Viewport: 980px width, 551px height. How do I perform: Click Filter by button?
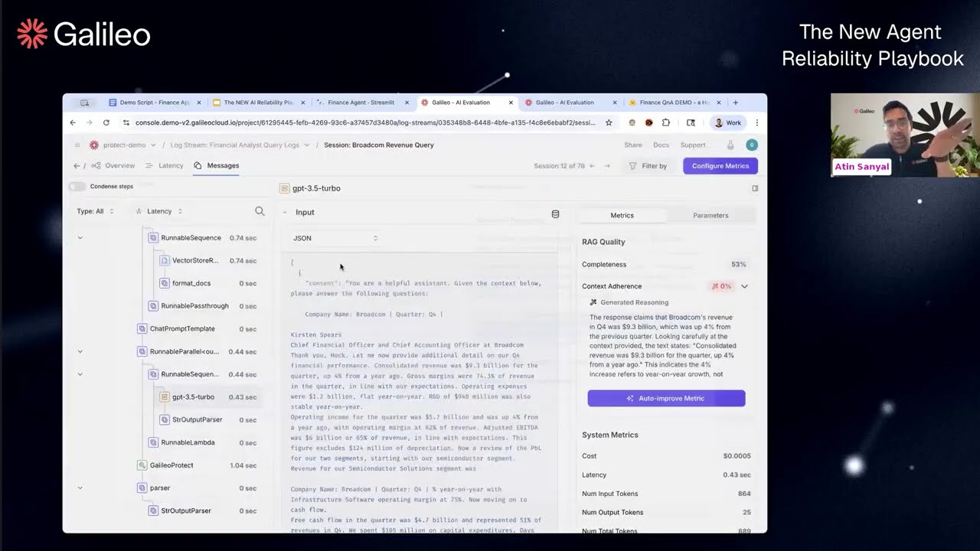[648, 166]
